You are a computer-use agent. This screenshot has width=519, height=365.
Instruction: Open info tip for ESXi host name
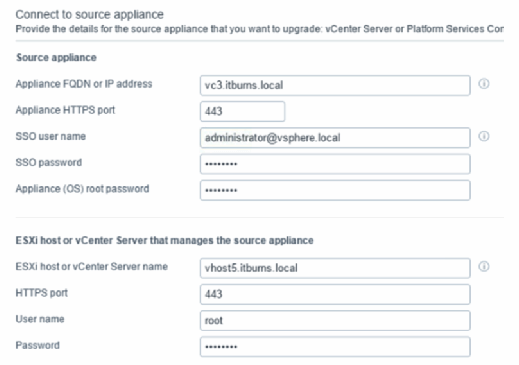point(484,266)
